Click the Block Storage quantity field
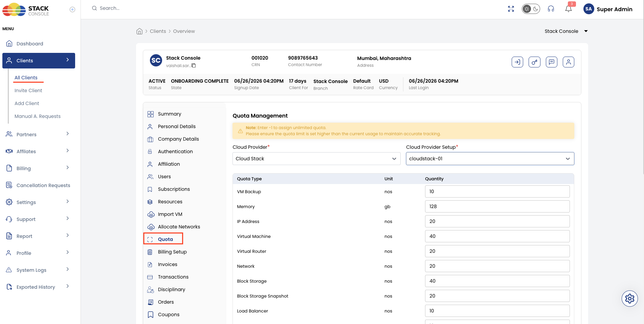 (497, 281)
